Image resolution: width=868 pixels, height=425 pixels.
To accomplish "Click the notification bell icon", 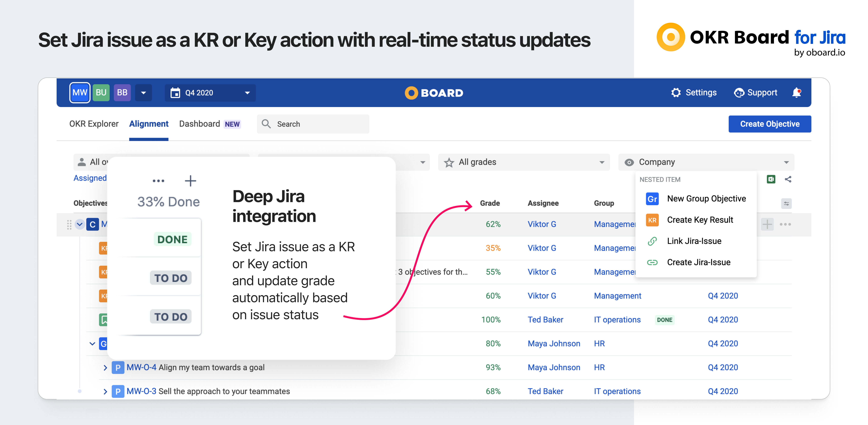I will tap(796, 92).
